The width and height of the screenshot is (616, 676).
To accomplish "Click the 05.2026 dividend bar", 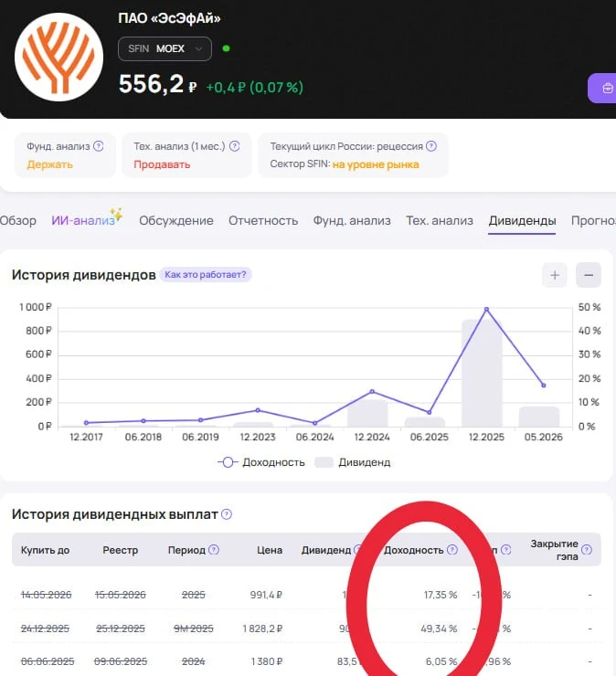I will tap(539, 417).
